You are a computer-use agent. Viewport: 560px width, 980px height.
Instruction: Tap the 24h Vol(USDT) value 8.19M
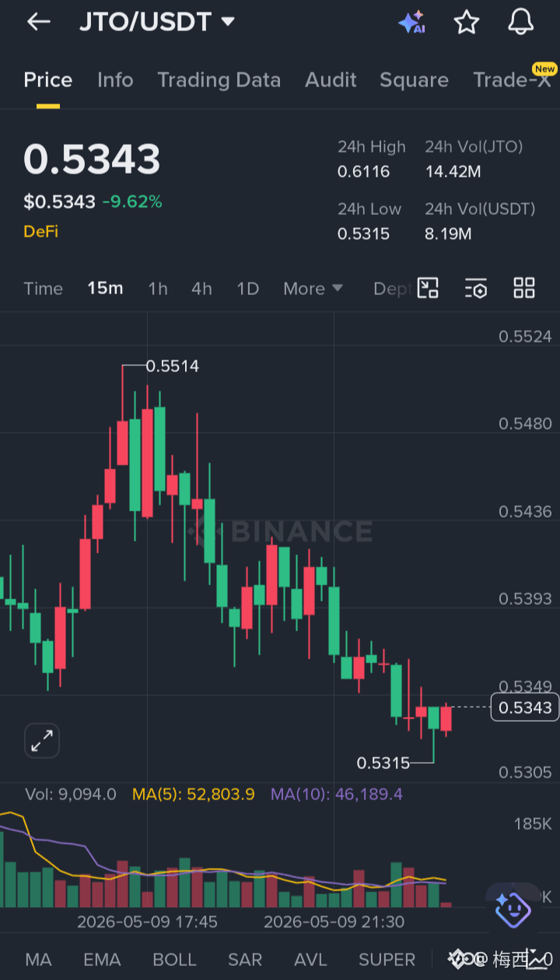coord(448,234)
